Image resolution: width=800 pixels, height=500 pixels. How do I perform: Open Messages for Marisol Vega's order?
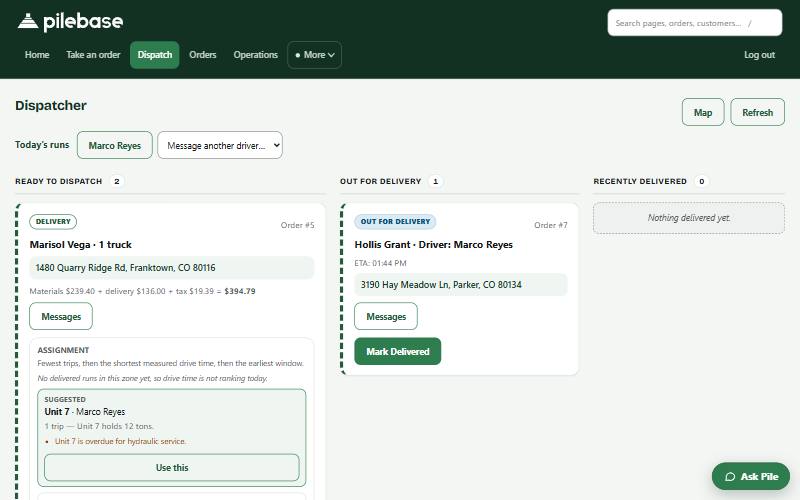[61, 316]
